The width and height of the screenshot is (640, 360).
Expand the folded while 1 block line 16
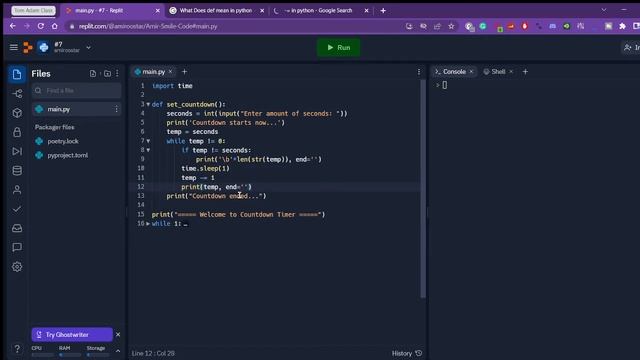coord(148,224)
